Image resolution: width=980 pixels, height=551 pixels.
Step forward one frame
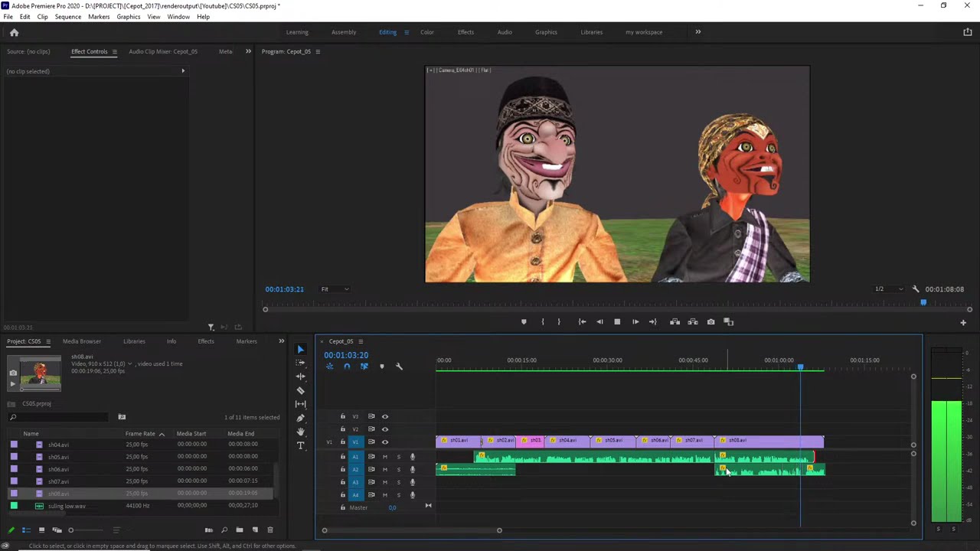click(635, 322)
